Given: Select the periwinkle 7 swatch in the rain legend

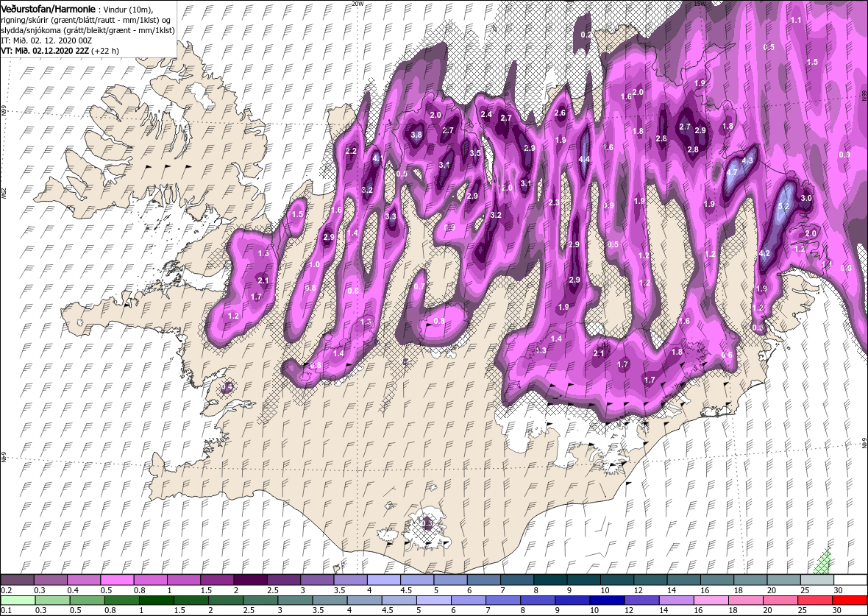Looking at the screenshot, I should tap(503, 601).
